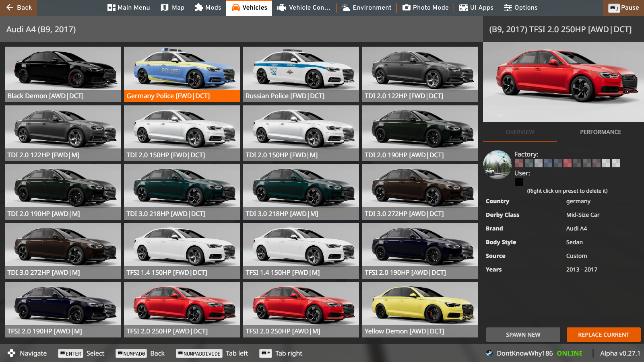The width and height of the screenshot is (644, 362).
Task: Open the Main Menu tab
Action: (x=129, y=8)
